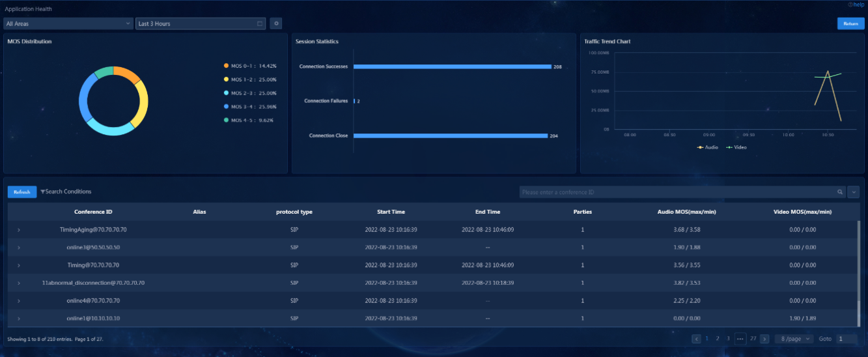Click the Refresh button
Screen dimensions: 868x357
(x=22, y=192)
